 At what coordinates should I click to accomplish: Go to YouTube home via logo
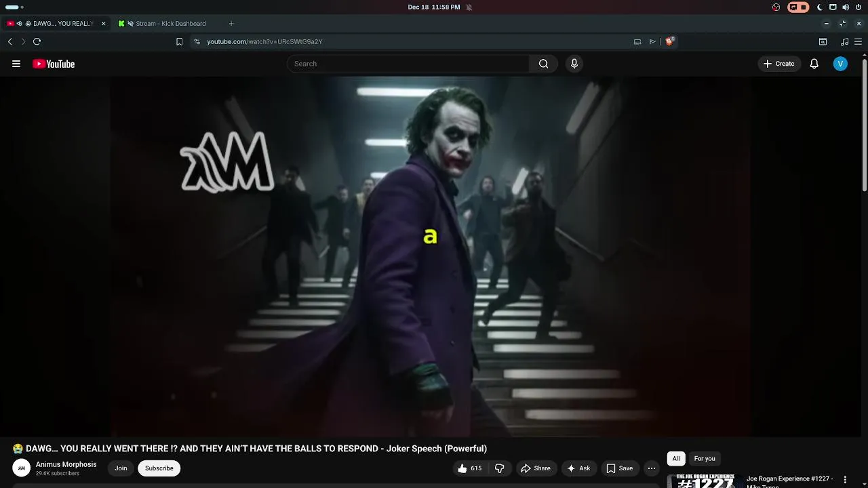tap(54, 64)
